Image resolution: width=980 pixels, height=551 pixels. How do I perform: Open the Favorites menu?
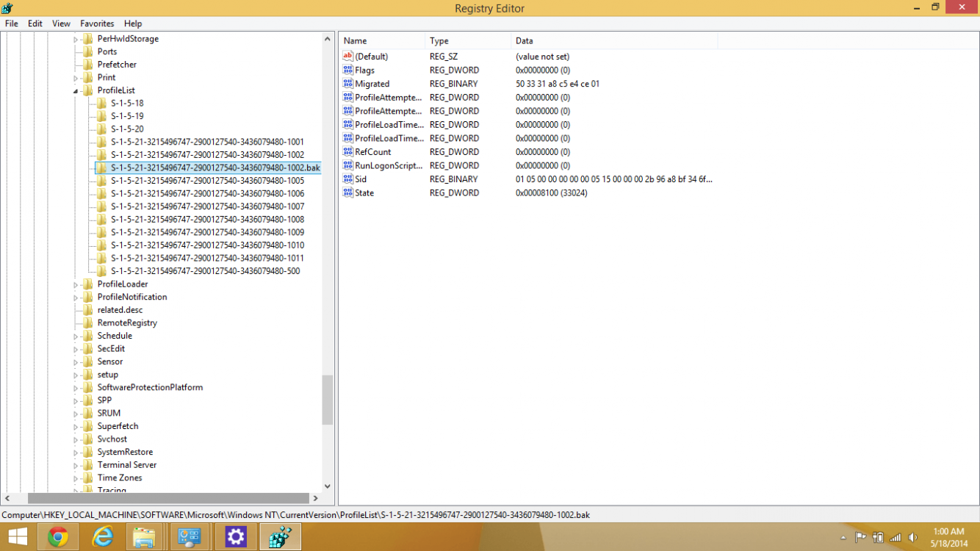[97, 24]
